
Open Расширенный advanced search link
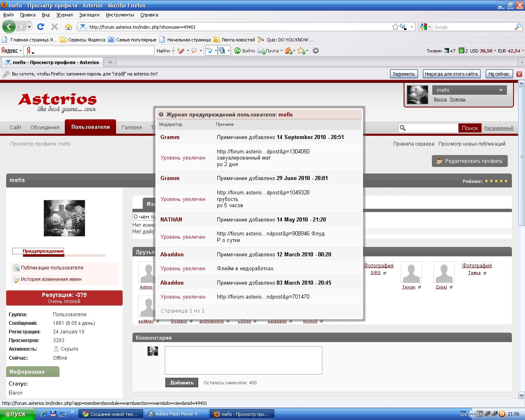point(499,128)
